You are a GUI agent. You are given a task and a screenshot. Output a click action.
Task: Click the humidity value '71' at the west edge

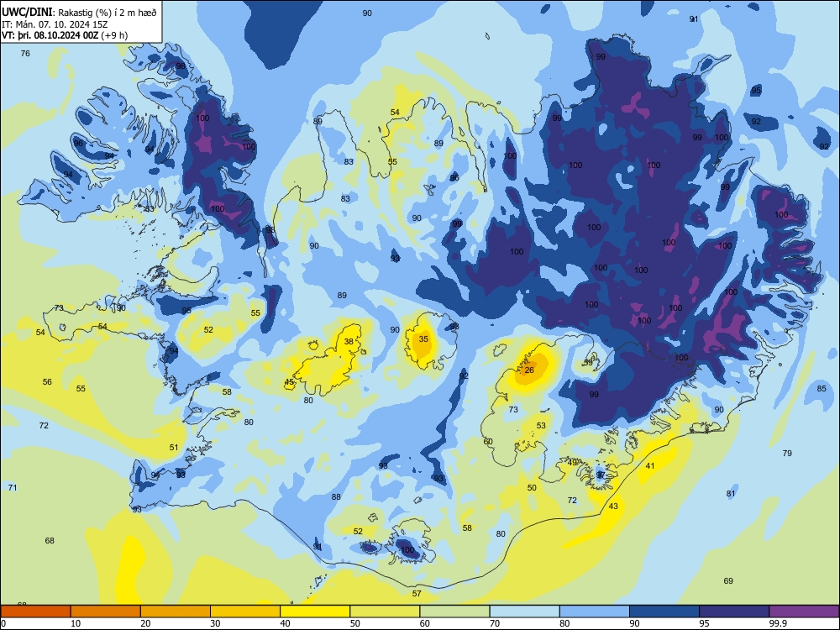13,487
